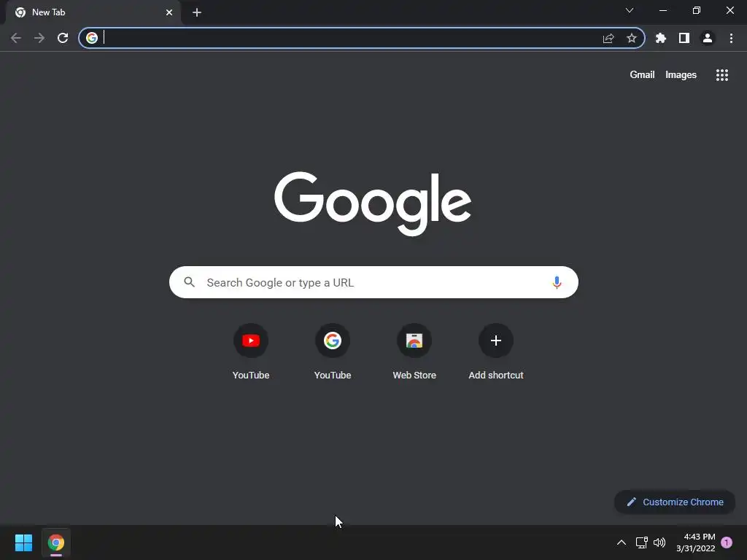Screen dimensions: 747x560
Task: Toggle the side panel icon
Action: pos(684,38)
